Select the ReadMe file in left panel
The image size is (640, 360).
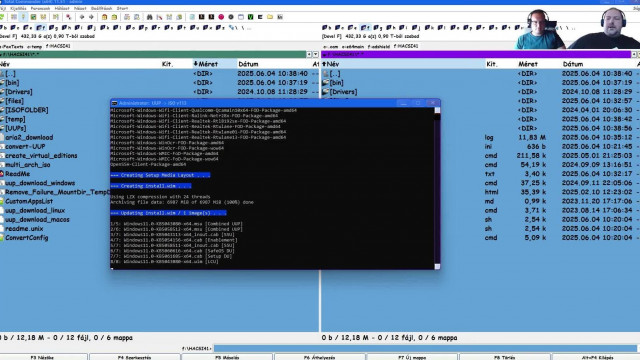pyautogui.click(x=18, y=174)
